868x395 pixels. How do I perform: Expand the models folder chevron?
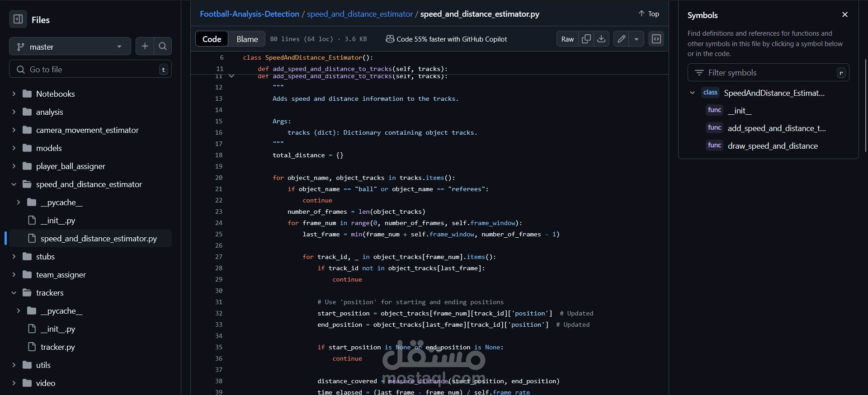(x=14, y=148)
